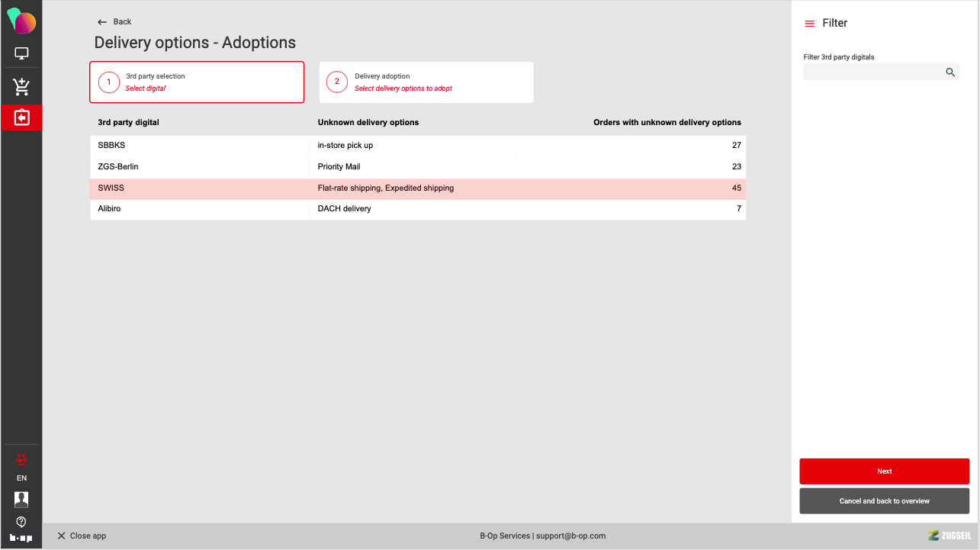Click the search magnifier in filter field
This screenshot has height=550, width=980.
point(950,72)
